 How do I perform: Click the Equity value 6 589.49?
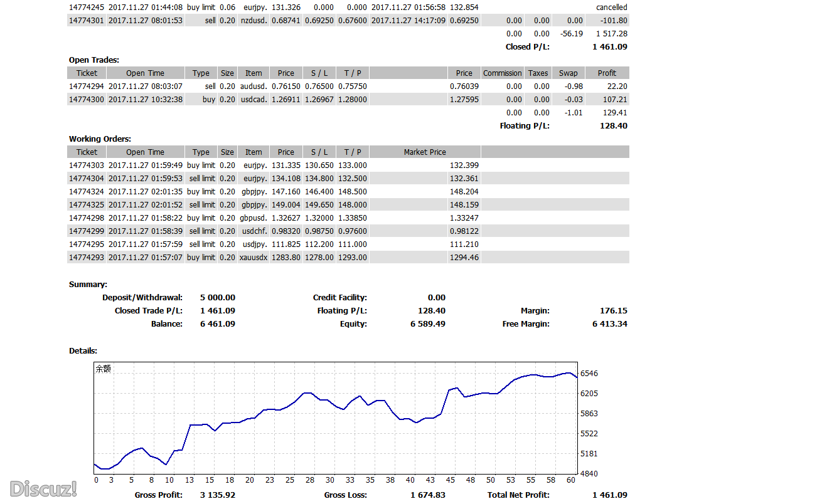tap(428, 324)
